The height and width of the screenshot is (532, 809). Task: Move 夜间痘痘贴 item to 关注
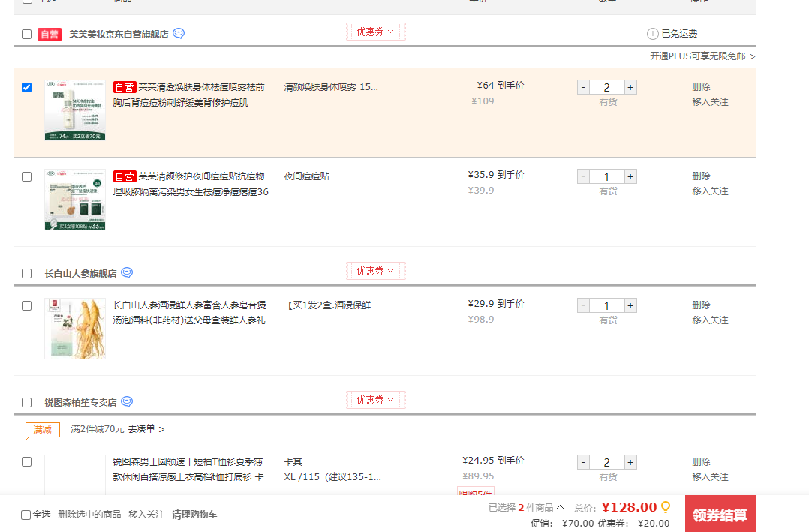(710, 191)
